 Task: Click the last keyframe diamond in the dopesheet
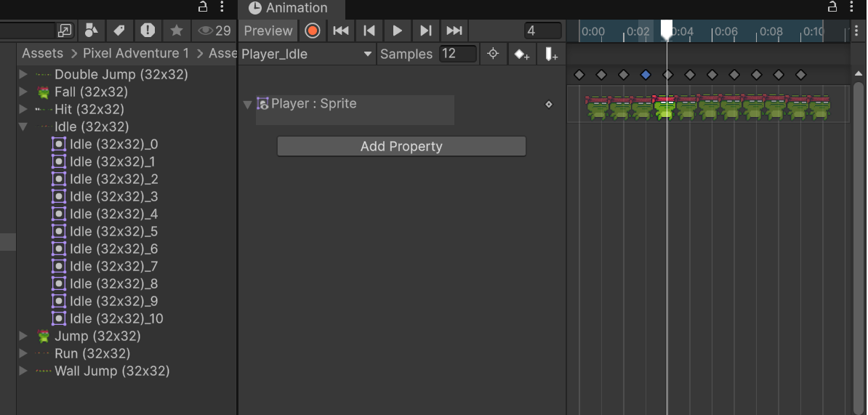[x=800, y=75]
